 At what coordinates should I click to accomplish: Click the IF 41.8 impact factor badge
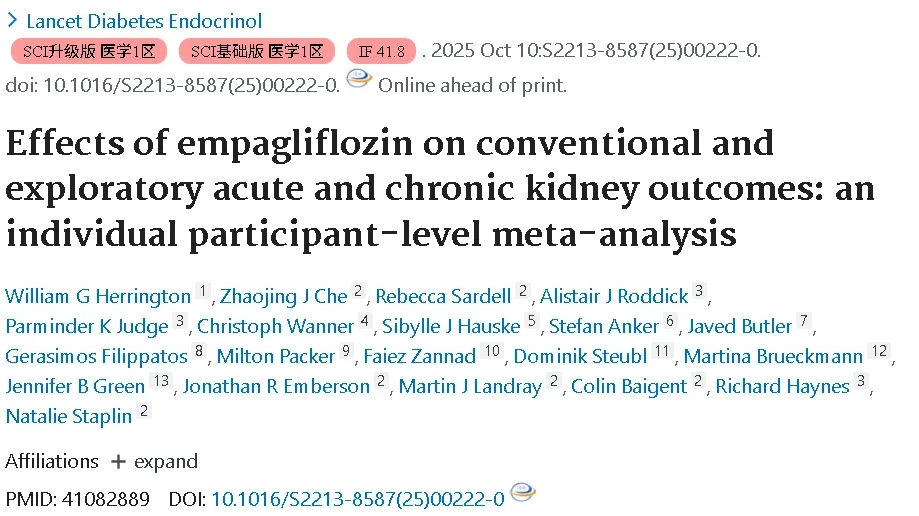point(382,52)
